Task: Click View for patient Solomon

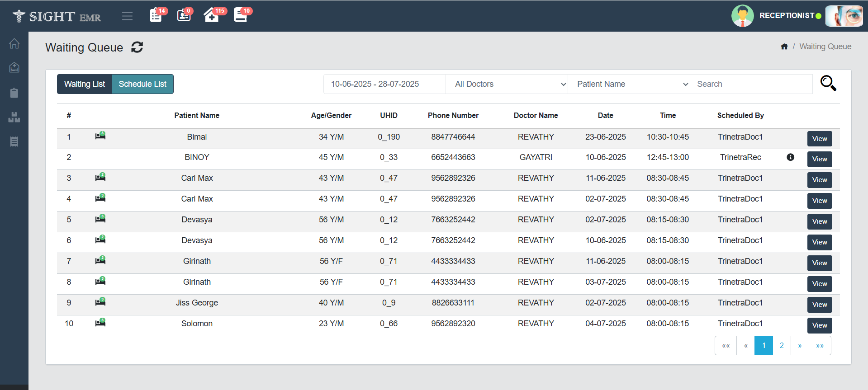Action: (819, 325)
